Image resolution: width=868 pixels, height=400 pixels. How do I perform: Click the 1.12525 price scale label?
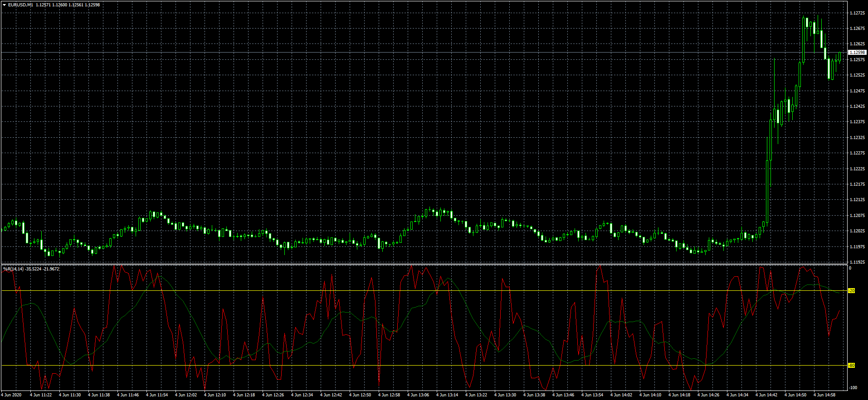857,75
